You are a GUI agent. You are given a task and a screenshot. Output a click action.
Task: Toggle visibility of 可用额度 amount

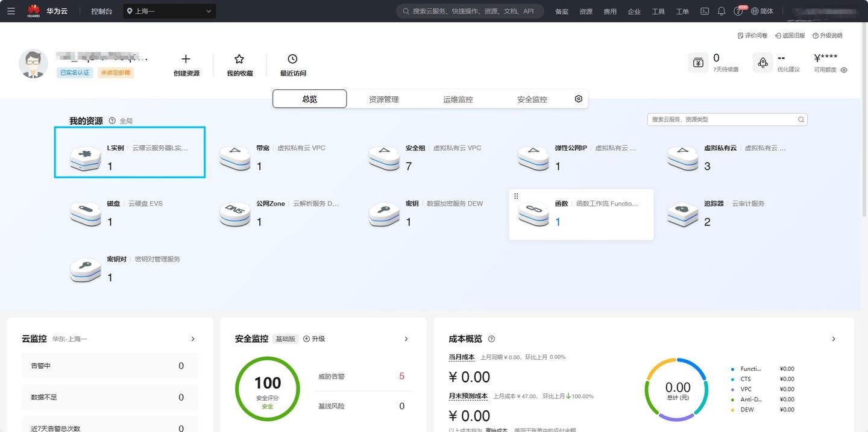pyautogui.click(x=844, y=70)
